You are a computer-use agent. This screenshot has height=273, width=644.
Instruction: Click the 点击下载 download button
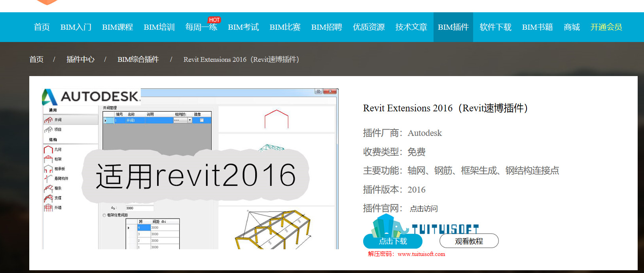[x=393, y=241]
